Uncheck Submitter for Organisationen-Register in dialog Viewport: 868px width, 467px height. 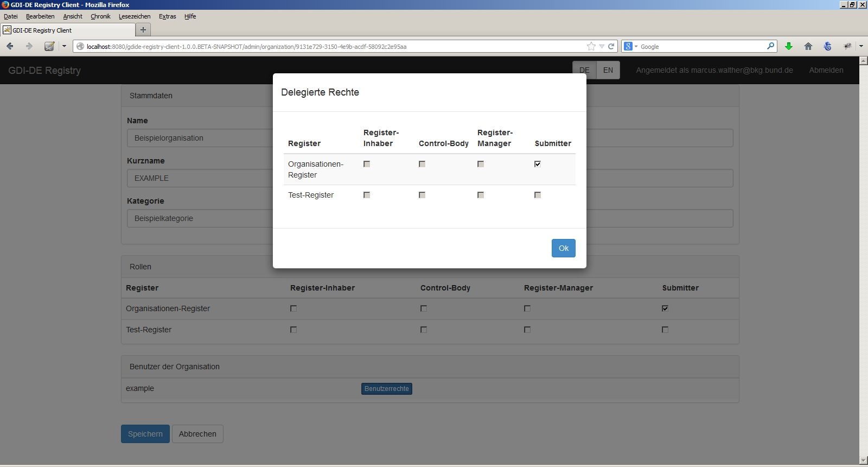[538, 164]
